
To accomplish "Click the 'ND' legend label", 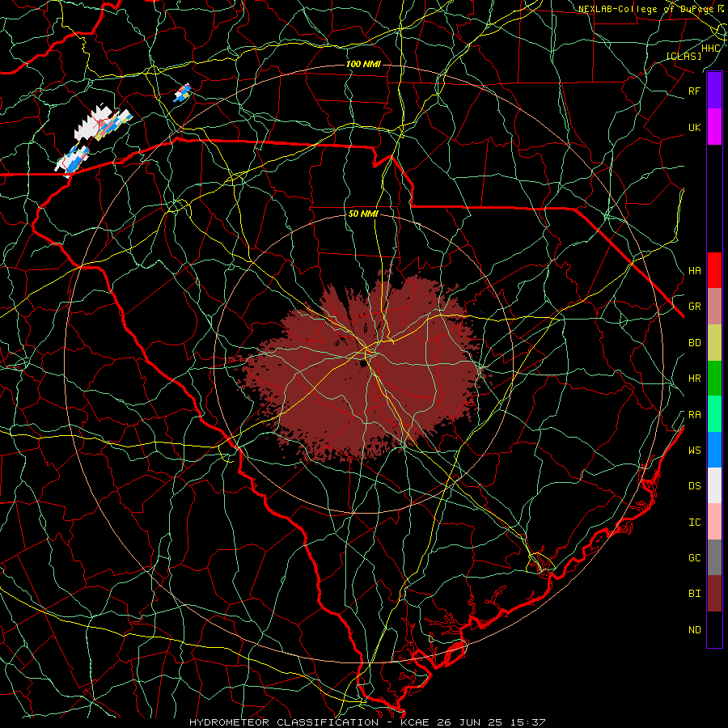I will [x=694, y=630].
